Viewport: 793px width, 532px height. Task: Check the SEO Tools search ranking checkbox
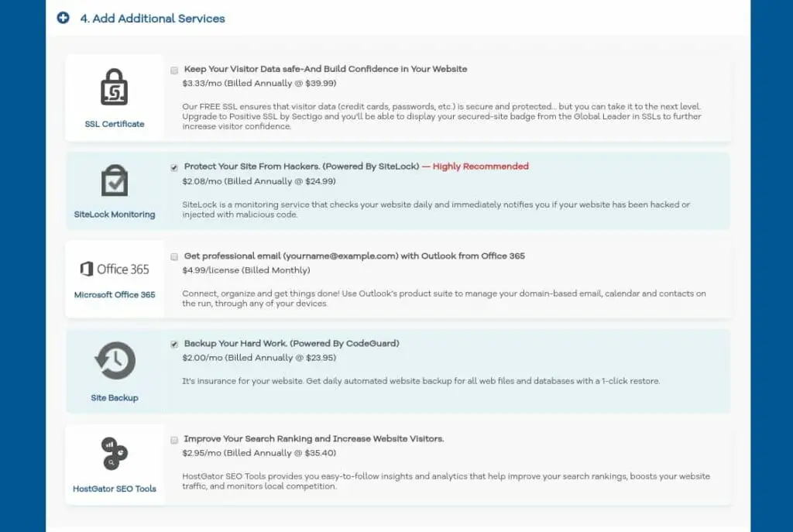click(x=174, y=440)
